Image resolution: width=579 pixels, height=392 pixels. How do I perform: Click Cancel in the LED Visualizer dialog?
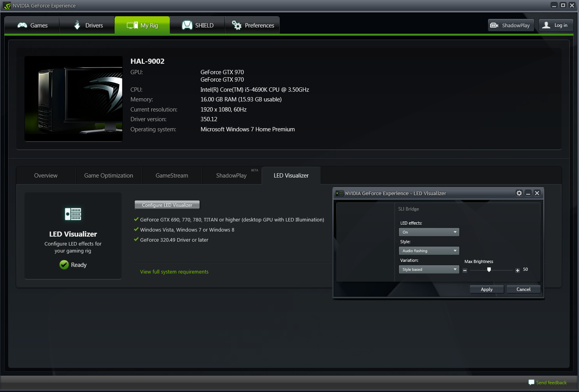coord(523,289)
